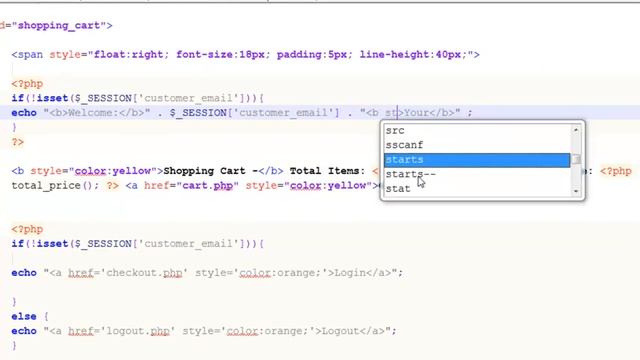Click autocomplete scrollbar thumb
Screen dimensions: 640x360
(576, 159)
